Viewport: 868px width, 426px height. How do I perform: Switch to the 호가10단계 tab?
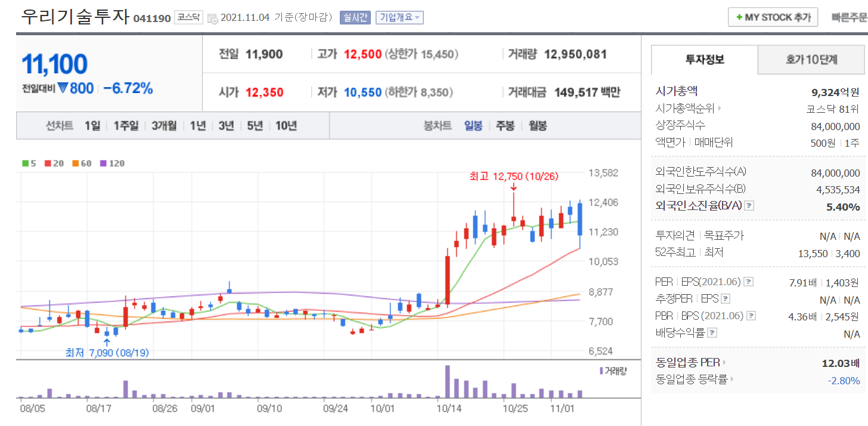tap(811, 60)
